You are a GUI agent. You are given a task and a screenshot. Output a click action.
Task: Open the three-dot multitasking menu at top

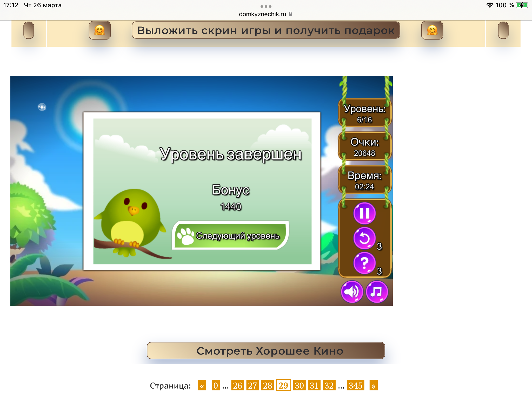click(266, 6)
